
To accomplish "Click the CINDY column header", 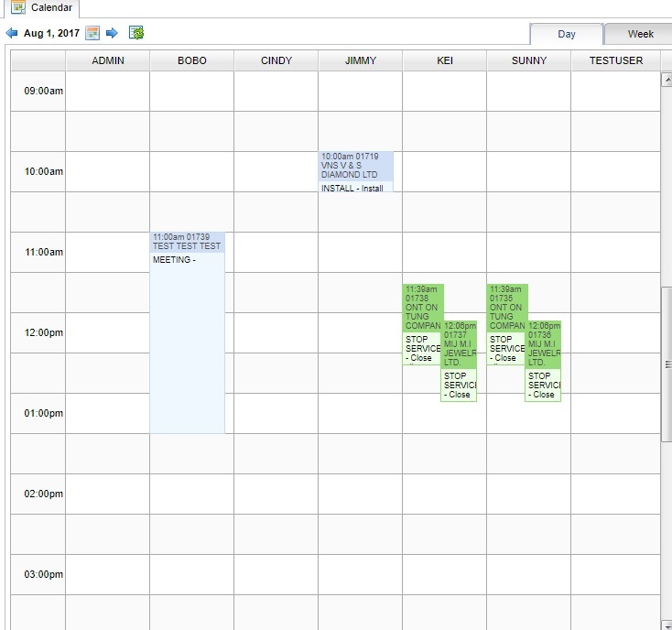I will coord(276,60).
